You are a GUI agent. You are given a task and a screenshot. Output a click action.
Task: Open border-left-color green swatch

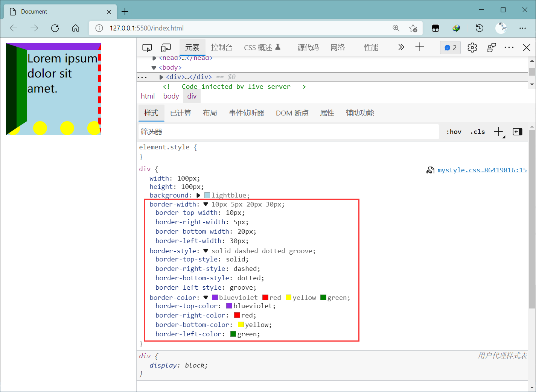coord(233,334)
